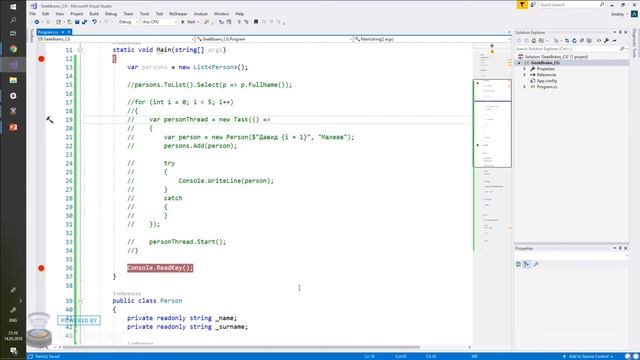Open the Build menu
Screen dimensions: 640x360
coord(94,14)
